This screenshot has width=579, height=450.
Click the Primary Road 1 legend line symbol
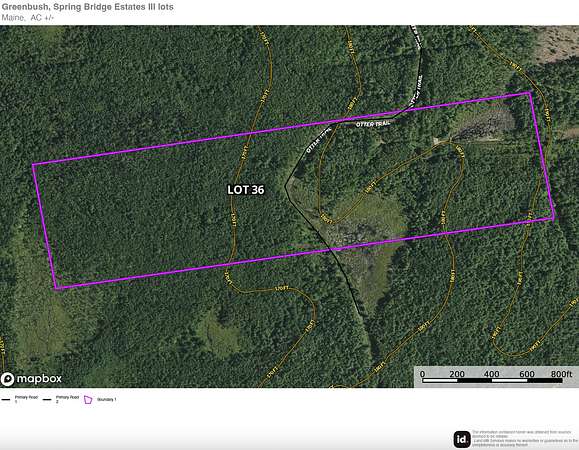coord(6,400)
